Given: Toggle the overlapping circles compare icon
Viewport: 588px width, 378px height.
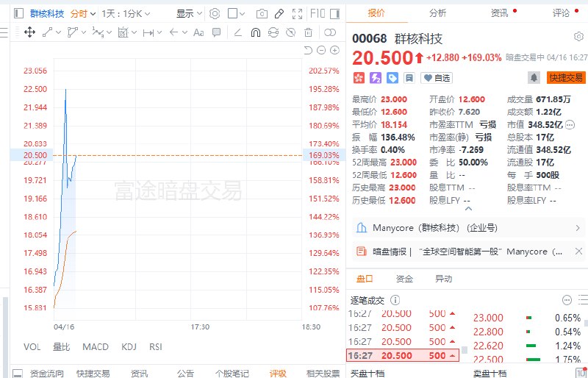Looking at the screenshot, I should click(330, 32).
